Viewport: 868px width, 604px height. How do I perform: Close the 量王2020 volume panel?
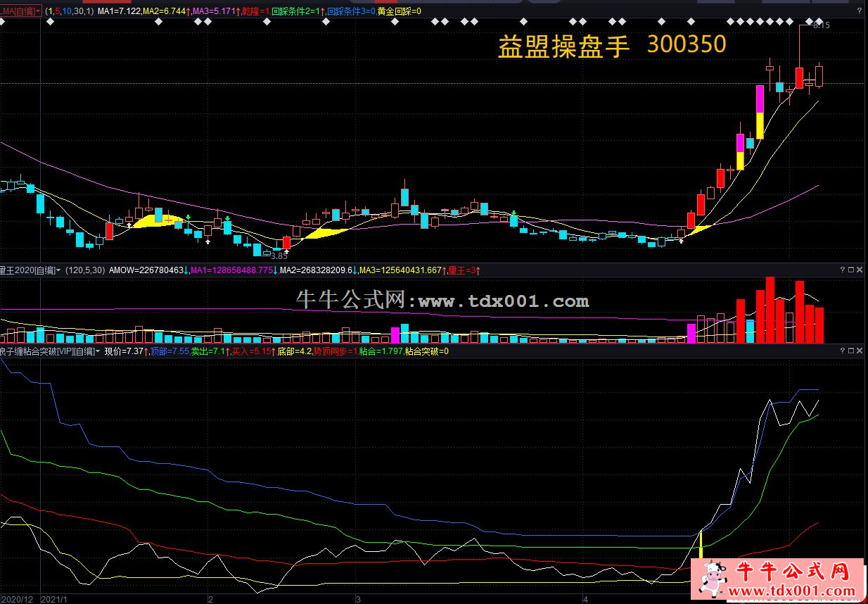[860, 270]
